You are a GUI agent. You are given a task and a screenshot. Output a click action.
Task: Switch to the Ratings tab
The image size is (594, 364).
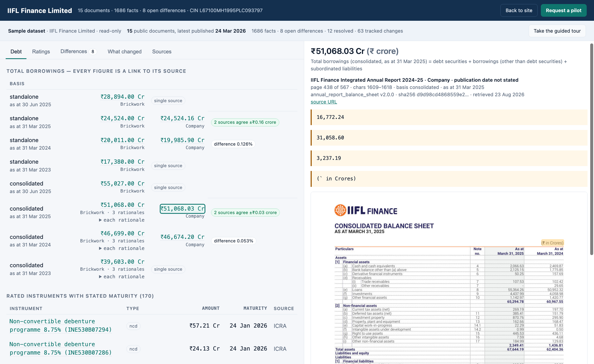(x=41, y=51)
